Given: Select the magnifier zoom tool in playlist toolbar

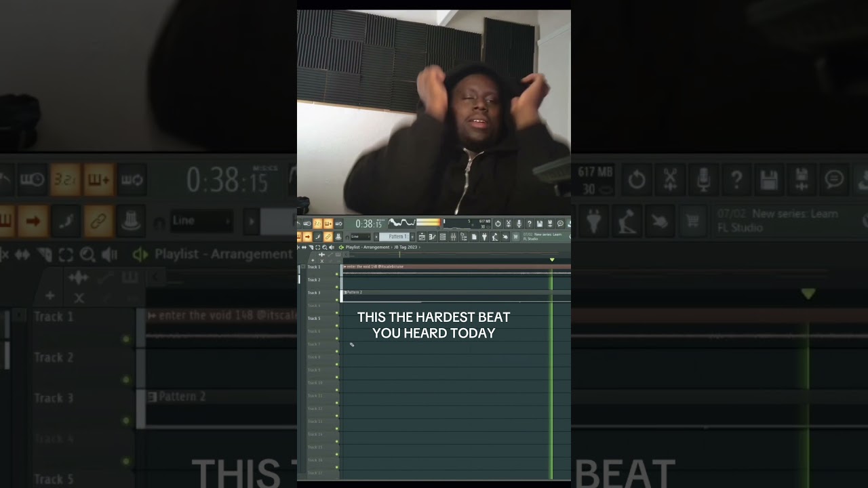Looking at the screenshot, I should click(x=325, y=247).
